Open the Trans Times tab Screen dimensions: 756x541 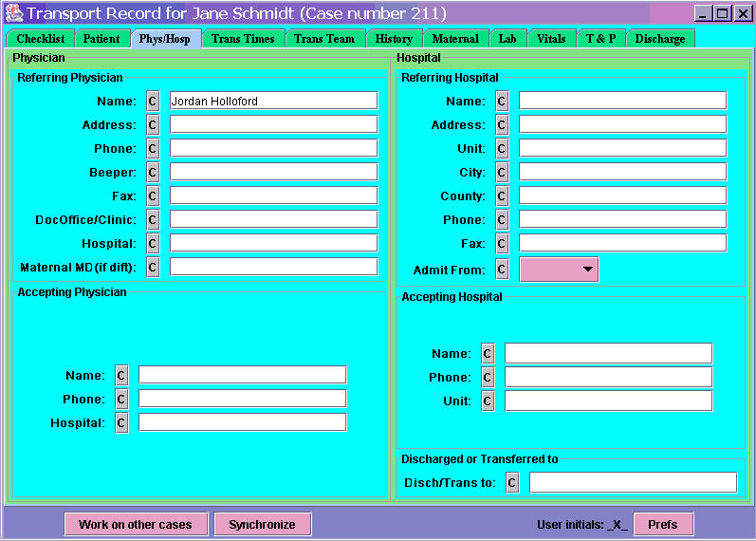click(243, 39)
